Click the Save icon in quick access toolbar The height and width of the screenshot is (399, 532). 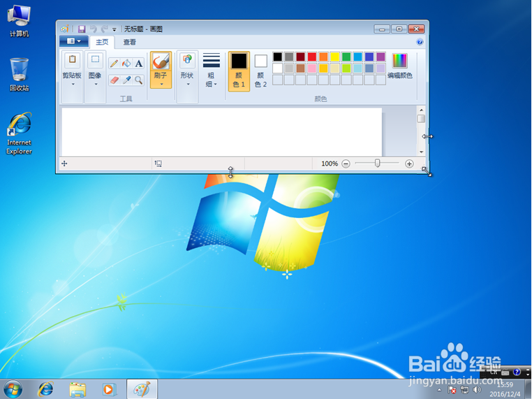82,29
